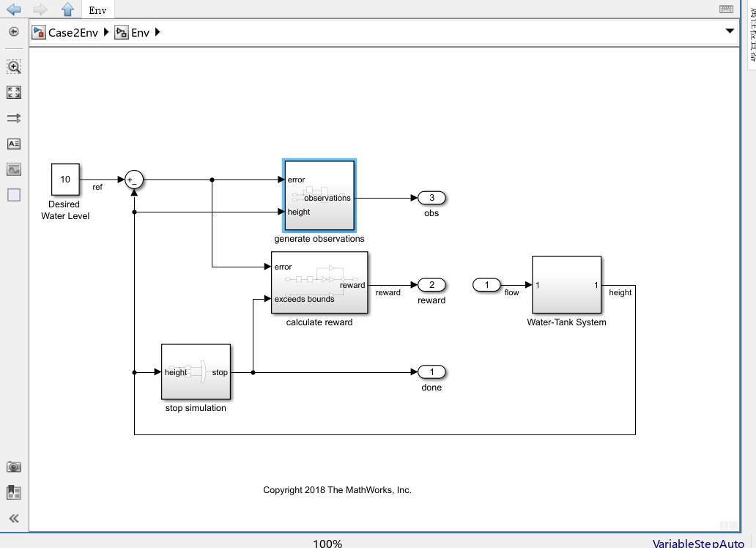Select the Area box tool
This screenshot has height=548, width=756.
(x=14, y=195)
